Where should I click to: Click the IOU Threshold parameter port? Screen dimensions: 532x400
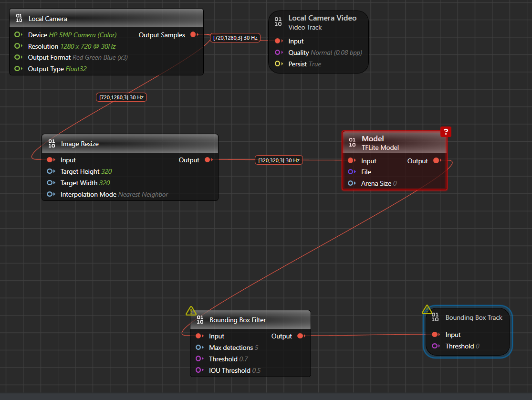[199, 370]
